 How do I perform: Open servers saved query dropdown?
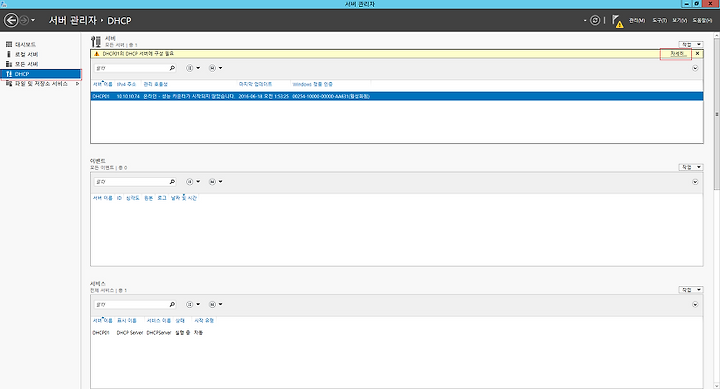click(215, 68)
